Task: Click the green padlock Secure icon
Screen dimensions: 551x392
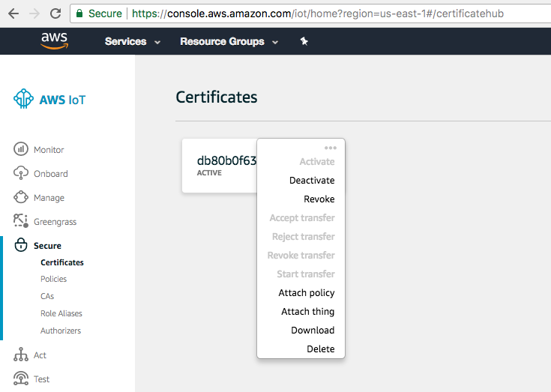Action: coord(79,13)
